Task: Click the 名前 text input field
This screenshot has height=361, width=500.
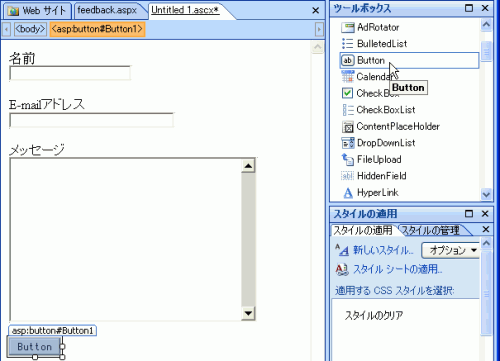Action: pyautogui.click(x=70, y=73)
